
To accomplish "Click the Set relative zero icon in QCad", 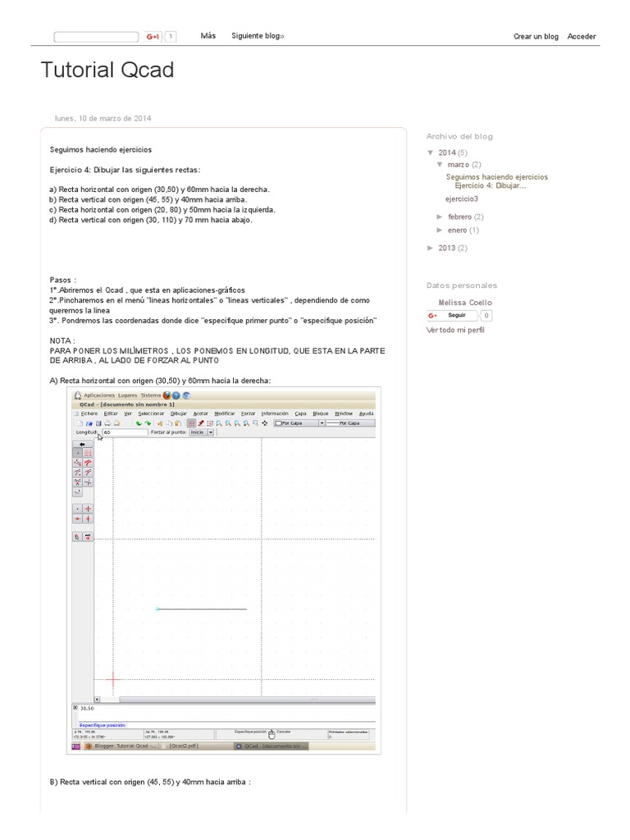I will [x=78, y=536].
